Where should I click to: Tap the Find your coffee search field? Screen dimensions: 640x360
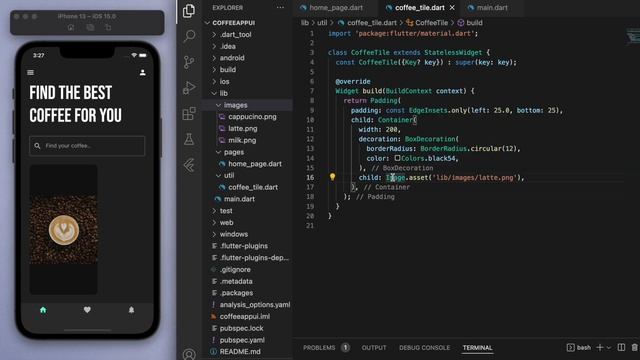coord(87,146)
